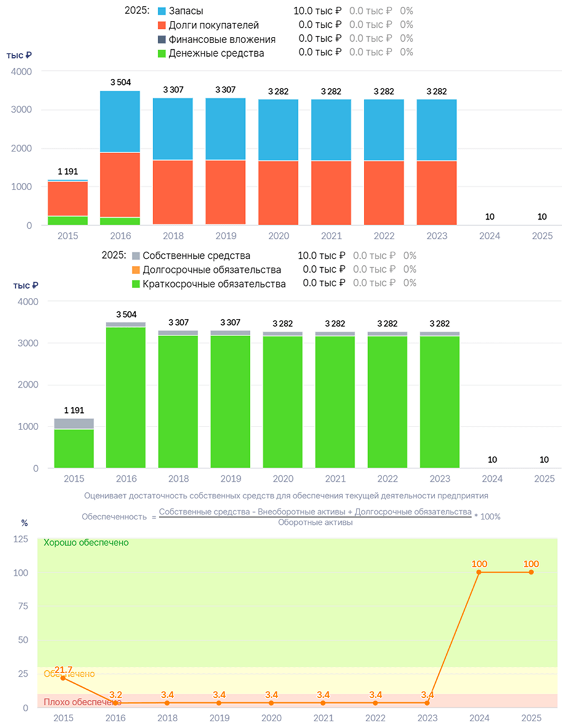Click the "Обеспеченность" formula label
The height and width of the screenshot is (728, 562).
[x=114, y=517]
